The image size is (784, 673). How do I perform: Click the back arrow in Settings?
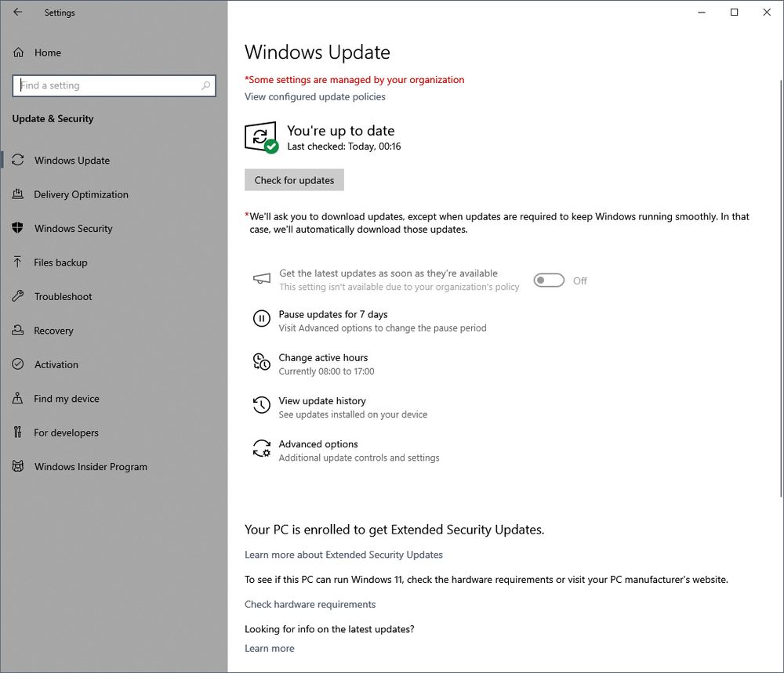pos(17,12)
